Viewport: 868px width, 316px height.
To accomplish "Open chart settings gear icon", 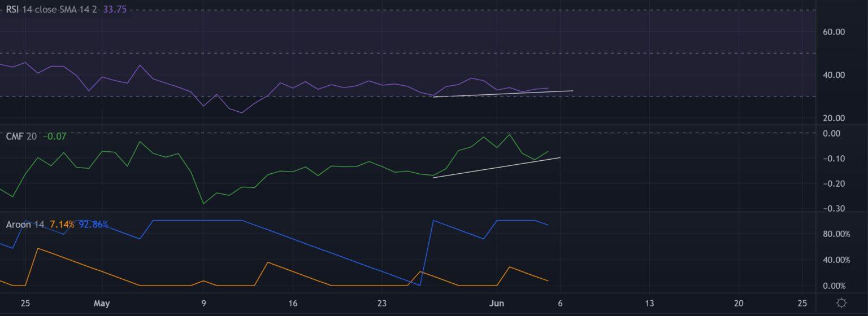I will [841, 303].
